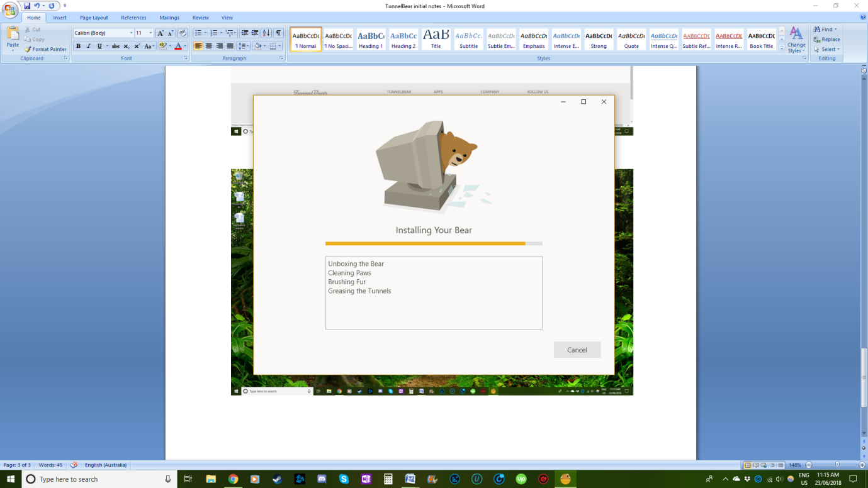Image resolution: width=868 pixels, height=488 pixels.
Task: Toggle strikethrough formatting
Action: 115,46
